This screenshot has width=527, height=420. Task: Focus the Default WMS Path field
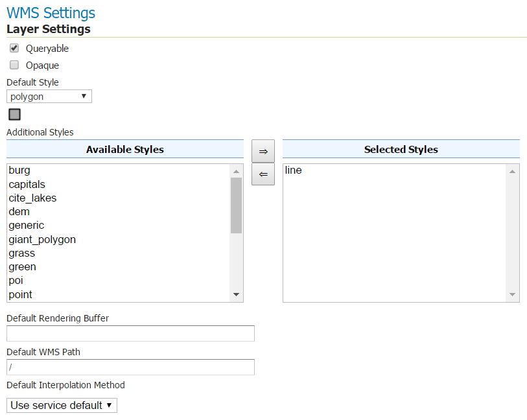pos(130,367)
